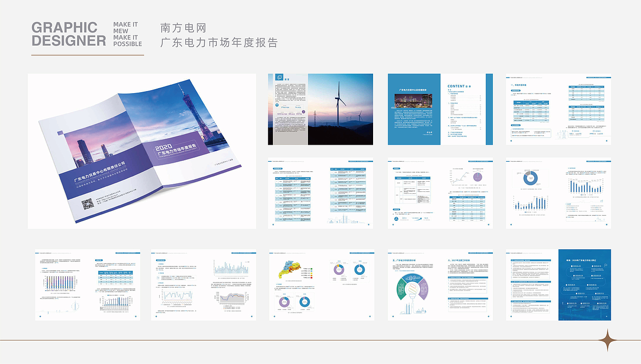This screenshot has height=364, width=641.
Task: Open the blue CONTENT 目录 spread
Action: pyautogui.click(x=440, y=109)
